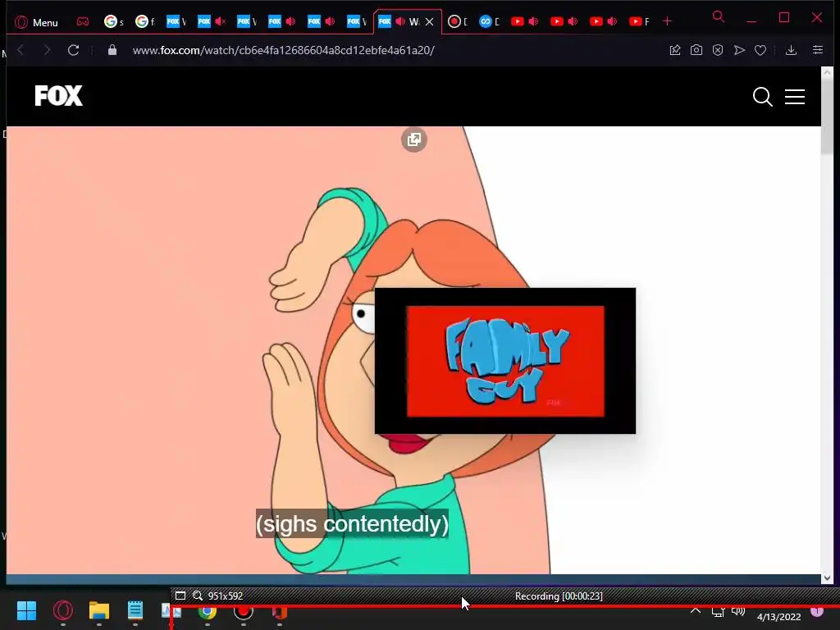Screen dimensions: 840x630
Task: Click the video pop-out icon
Action: click(414, 139)
